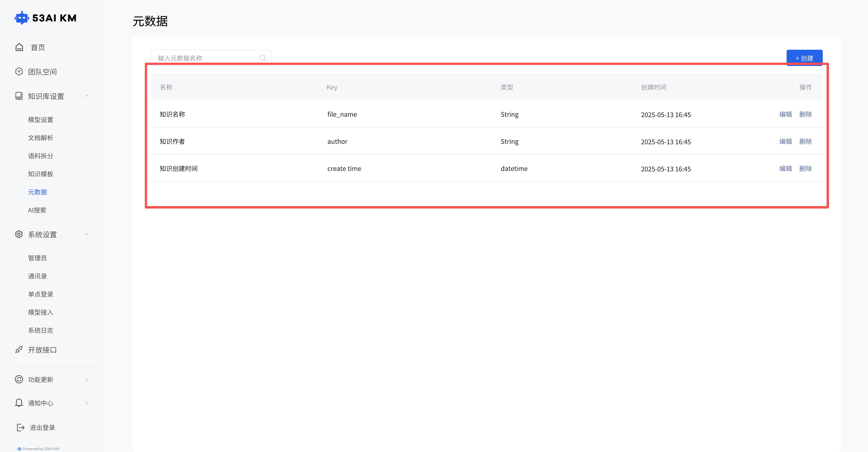Expand the 通知中心 arrow
This screenshot has width=868, height=452.
point(87,403)
